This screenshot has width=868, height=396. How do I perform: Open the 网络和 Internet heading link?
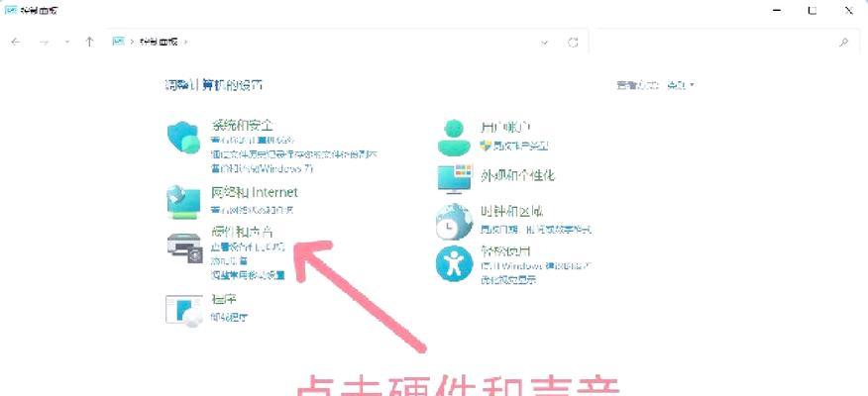click(255, 192)
